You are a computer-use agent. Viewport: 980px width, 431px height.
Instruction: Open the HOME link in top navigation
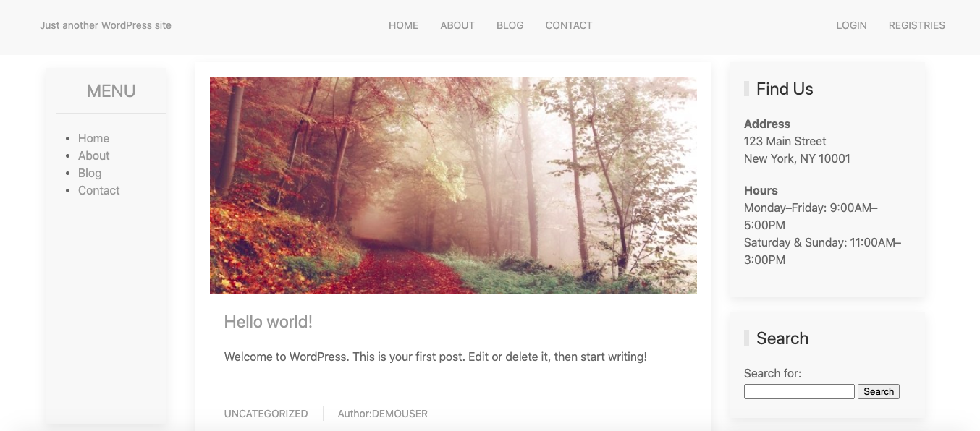[x=403, y=25]
